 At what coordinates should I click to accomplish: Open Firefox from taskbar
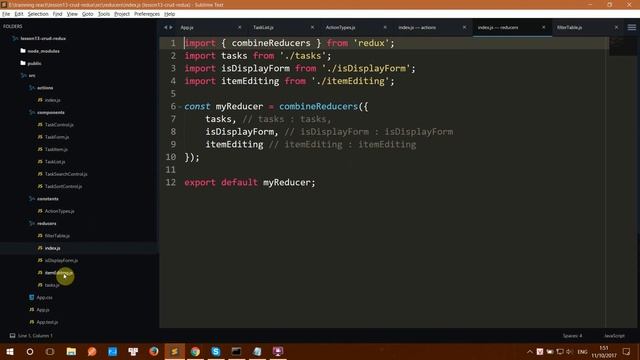[x=154, y=351]
